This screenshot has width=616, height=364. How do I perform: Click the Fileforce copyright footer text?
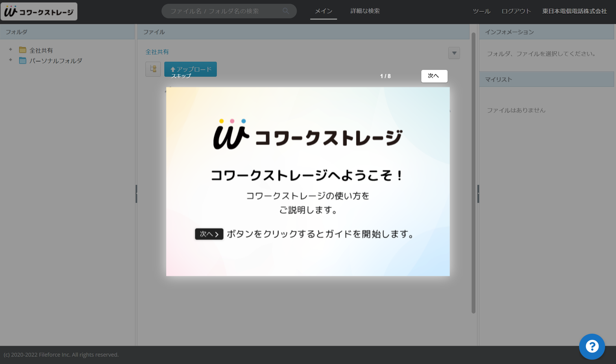(x=61, y=354)
